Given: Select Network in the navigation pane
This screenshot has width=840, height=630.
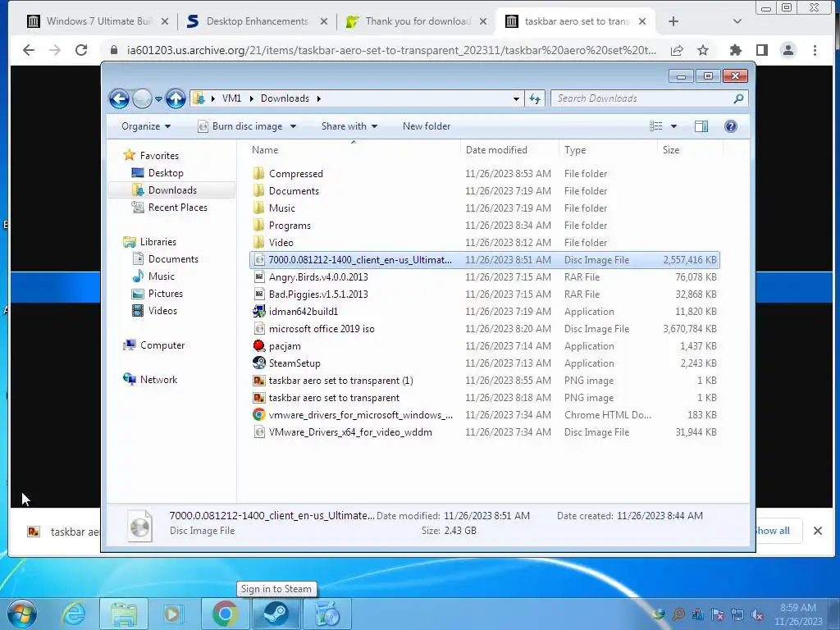Looking at the screenshot, I should pos(158,380).
